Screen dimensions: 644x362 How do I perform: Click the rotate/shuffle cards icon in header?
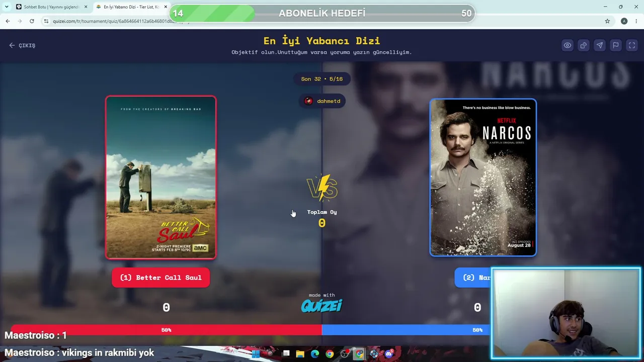tap(584, 45)
